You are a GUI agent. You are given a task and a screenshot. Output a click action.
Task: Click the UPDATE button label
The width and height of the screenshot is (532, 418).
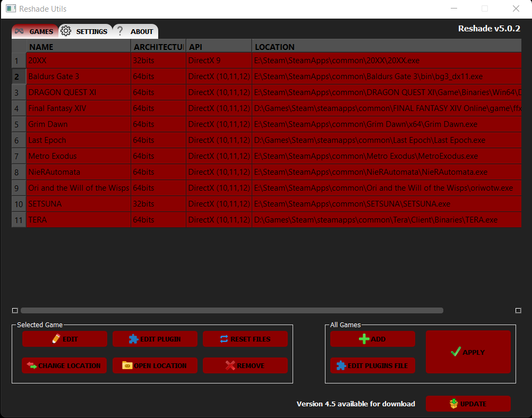(473, 404)
